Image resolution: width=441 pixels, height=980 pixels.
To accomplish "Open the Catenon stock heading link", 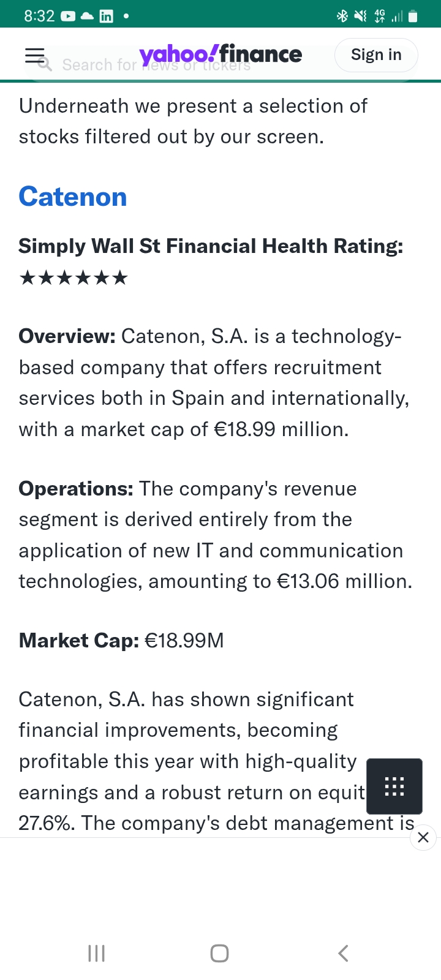I will 73,197.
